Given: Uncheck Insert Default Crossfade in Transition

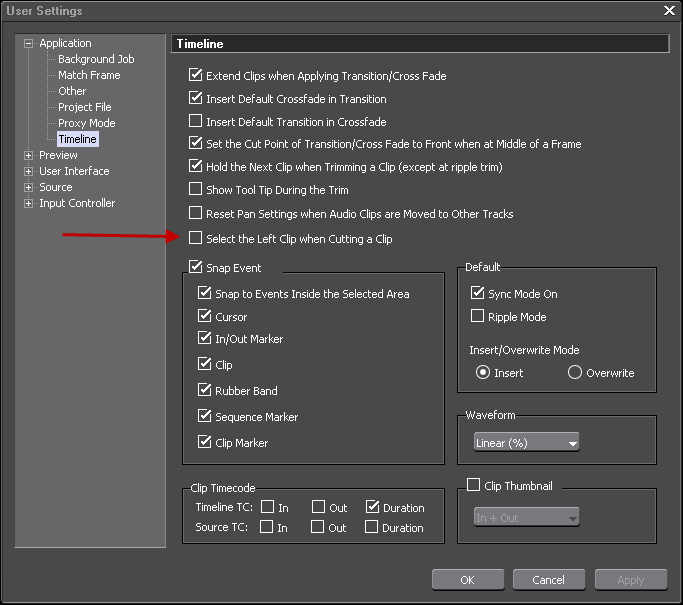Looking at the screenshot, I should click(x=196, y=99).
